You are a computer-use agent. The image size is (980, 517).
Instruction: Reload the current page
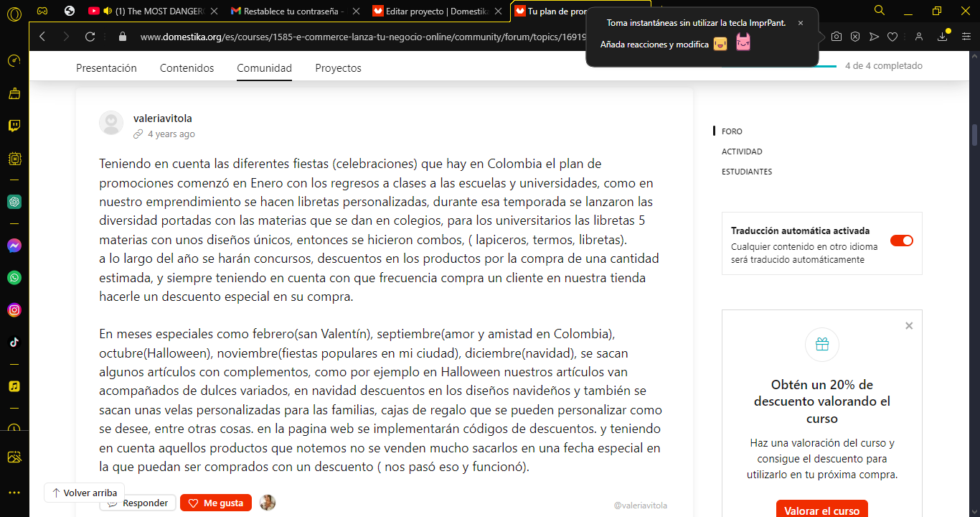[90, 37]
